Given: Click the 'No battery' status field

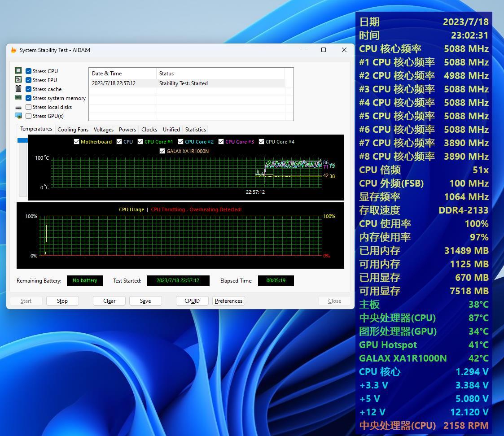Looking at the screenshot, I should [x=84, y=280].
